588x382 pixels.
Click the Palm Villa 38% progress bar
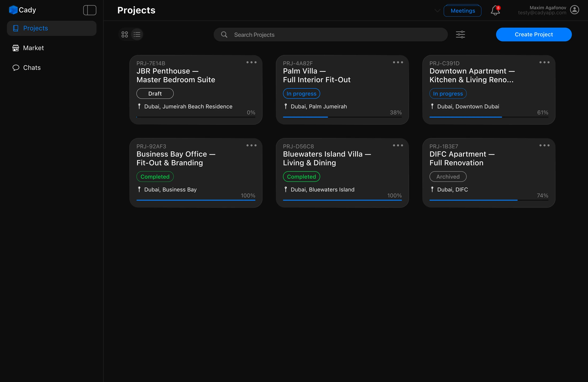[342, 117]
